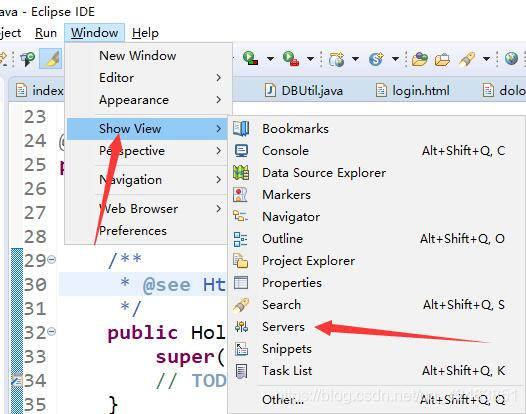526x414 pixels.
Task: Click the Open Type folder toolbar icon
Action: coord(419,59)
